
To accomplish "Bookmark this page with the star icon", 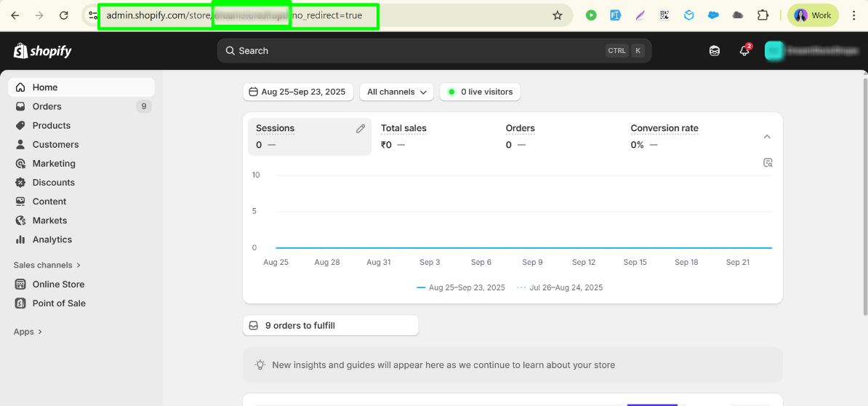I will click(558, 15).
